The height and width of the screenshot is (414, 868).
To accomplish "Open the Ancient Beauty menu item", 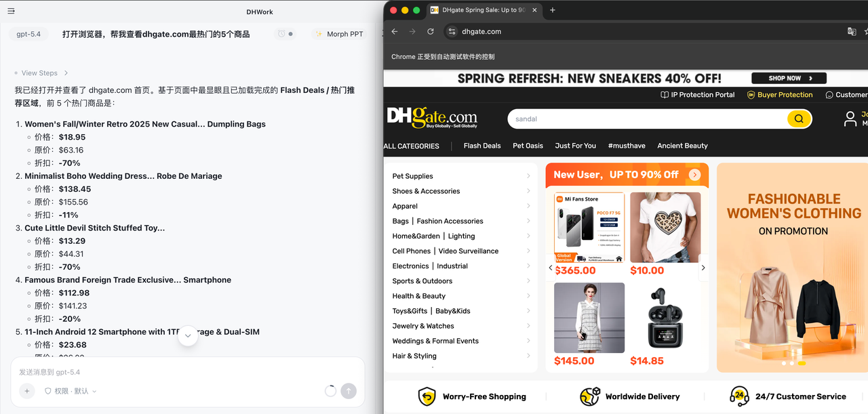I will [682, 146].
